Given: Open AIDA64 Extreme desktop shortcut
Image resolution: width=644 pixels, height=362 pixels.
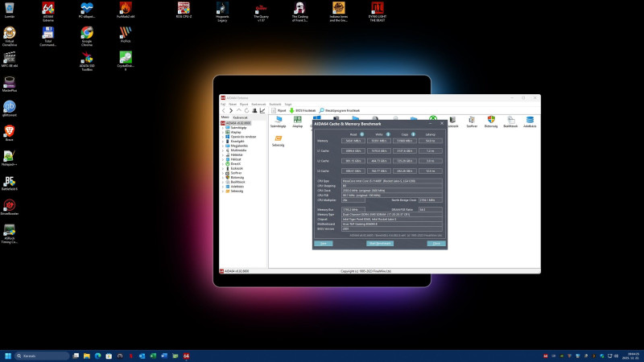Looking at the screenshot, I should click(48, 11).
